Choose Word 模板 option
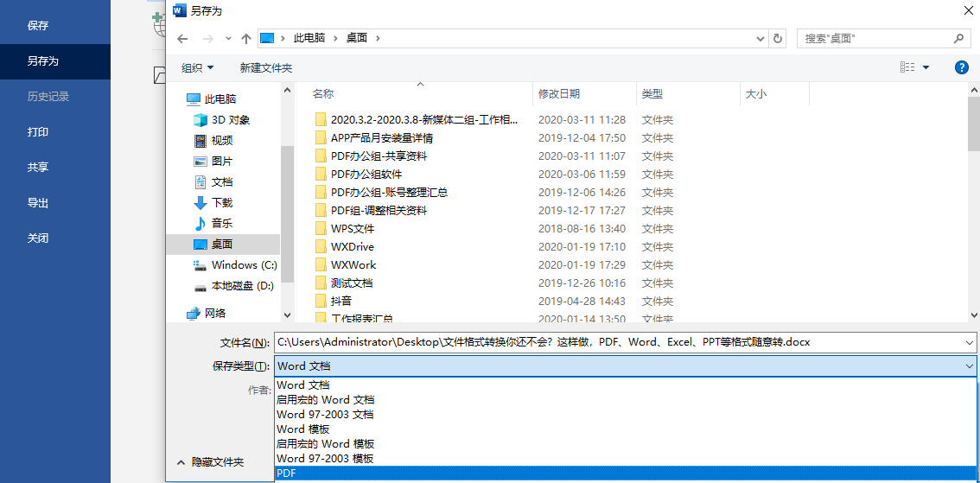Image resolution: width=980 pixels, height=483 pixels. click(x=624, y=429)
